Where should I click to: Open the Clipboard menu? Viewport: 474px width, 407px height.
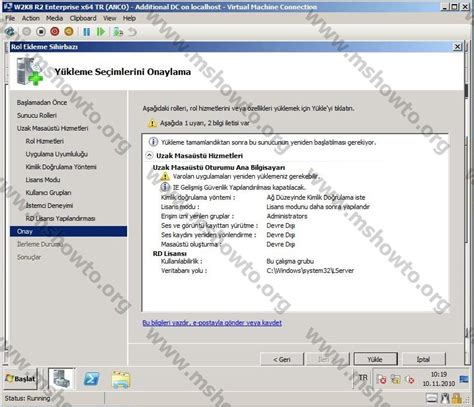click(83, 18)
